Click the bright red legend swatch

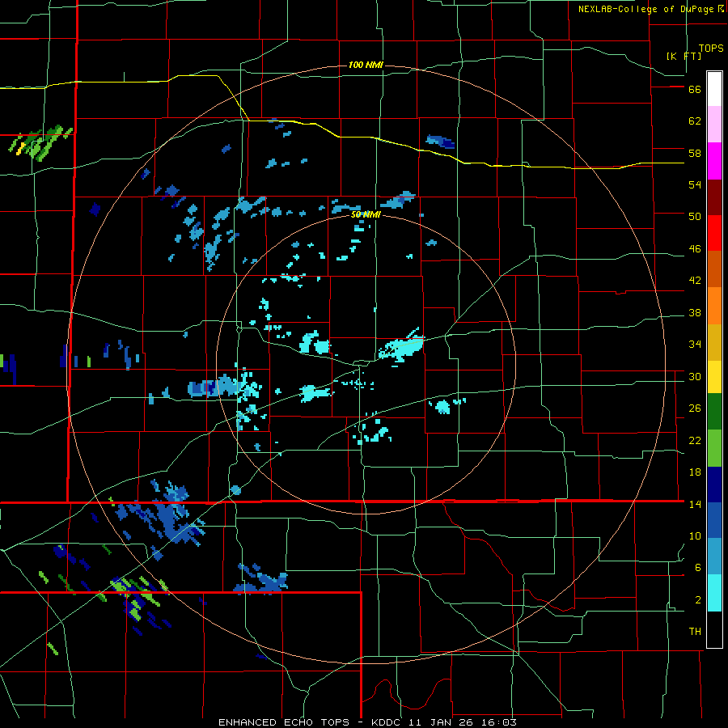714,233
